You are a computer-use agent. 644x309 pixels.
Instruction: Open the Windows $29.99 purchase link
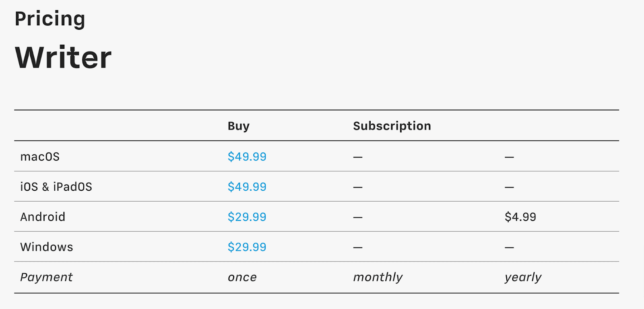[247, 247]
